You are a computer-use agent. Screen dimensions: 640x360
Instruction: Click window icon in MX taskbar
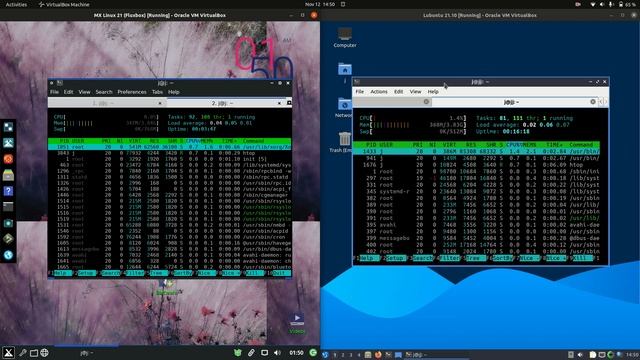34,353
